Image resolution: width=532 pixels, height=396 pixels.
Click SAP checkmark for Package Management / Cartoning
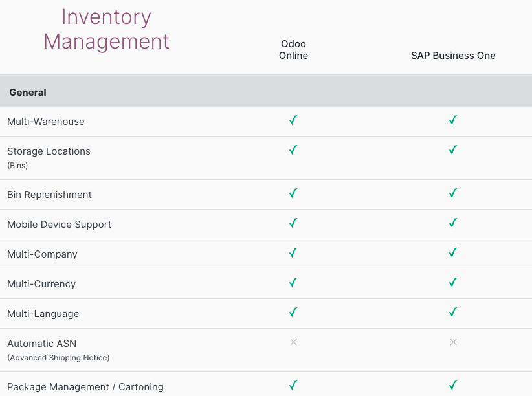tap(453, 386)
